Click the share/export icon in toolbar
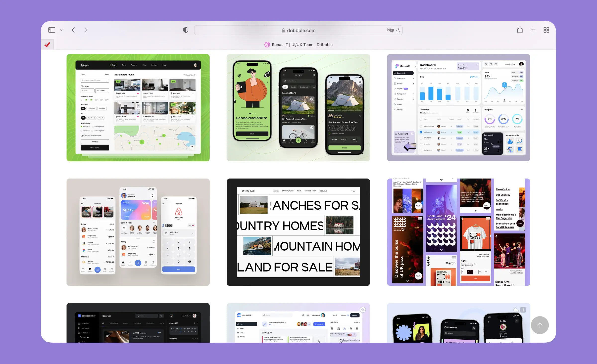597x364 pixels. coord(520,30)
